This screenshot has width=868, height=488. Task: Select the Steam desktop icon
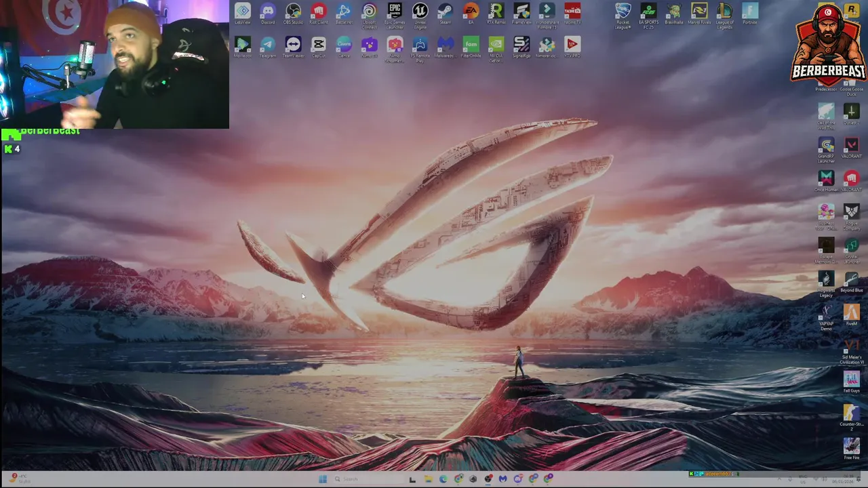[446, 14]
